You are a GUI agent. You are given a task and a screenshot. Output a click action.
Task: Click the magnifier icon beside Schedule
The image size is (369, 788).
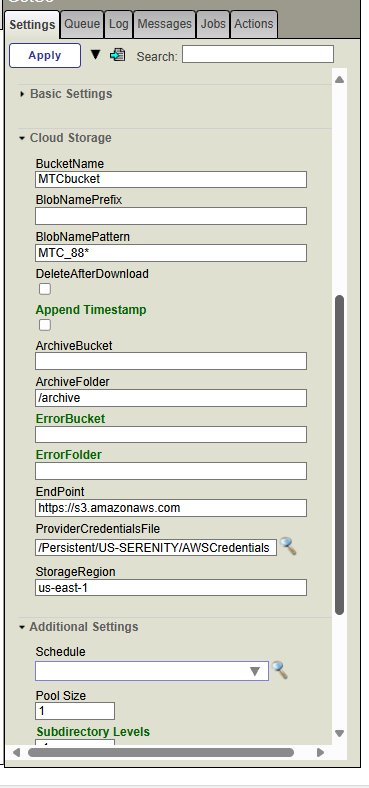click(x=280, y=670)
